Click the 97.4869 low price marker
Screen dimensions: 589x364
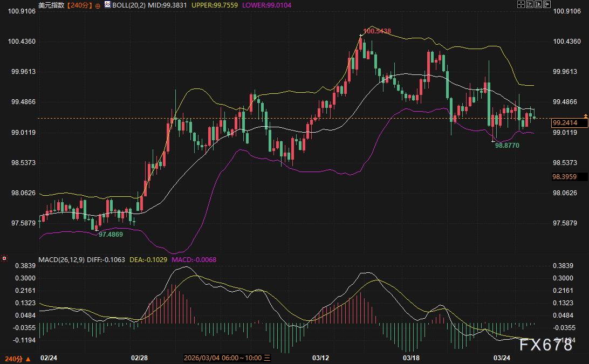[x=111, y=234]
